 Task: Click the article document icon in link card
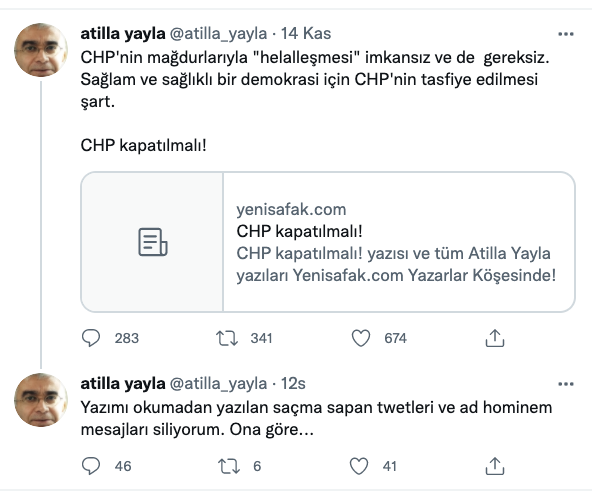153,242
